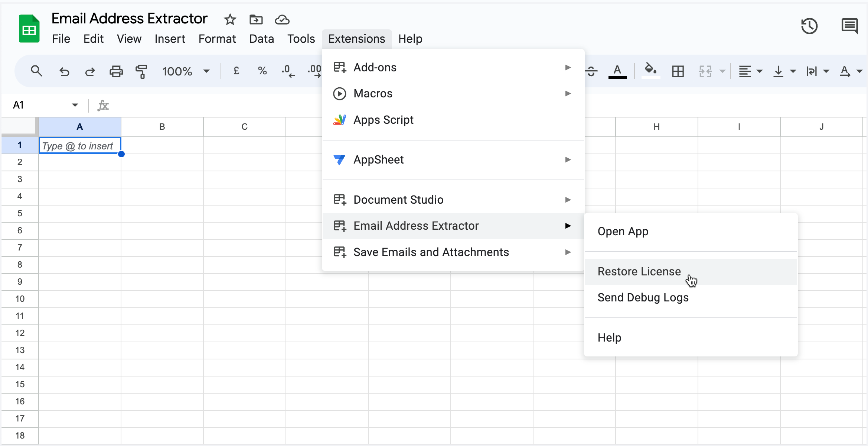Format selection as percent
868x446 pixels.
click(262, 71)
